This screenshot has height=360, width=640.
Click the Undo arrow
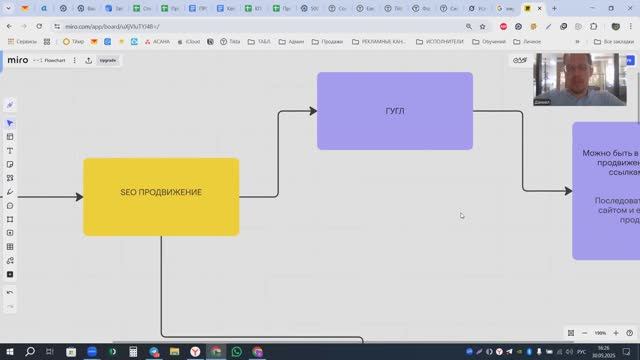10,293
